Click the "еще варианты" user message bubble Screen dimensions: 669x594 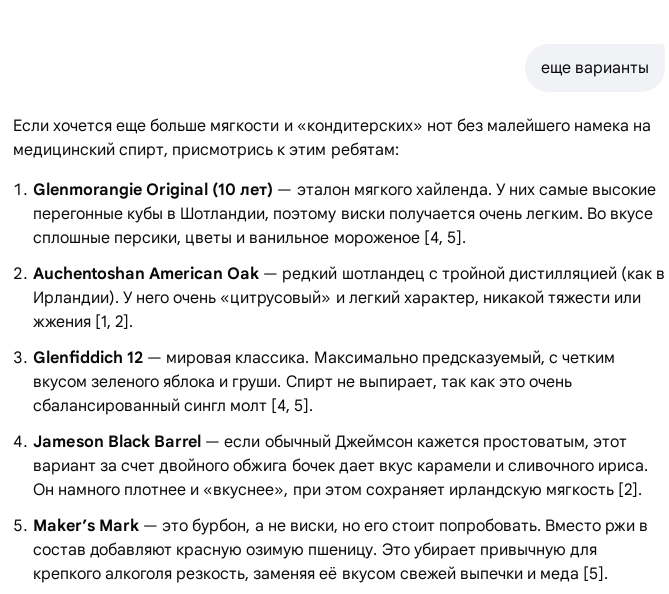[594, 68]
